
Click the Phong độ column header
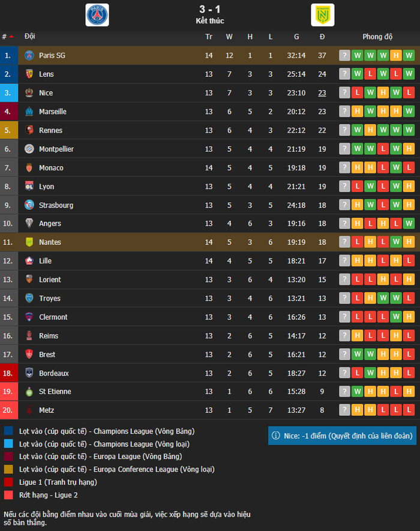[x=377, y=37]
